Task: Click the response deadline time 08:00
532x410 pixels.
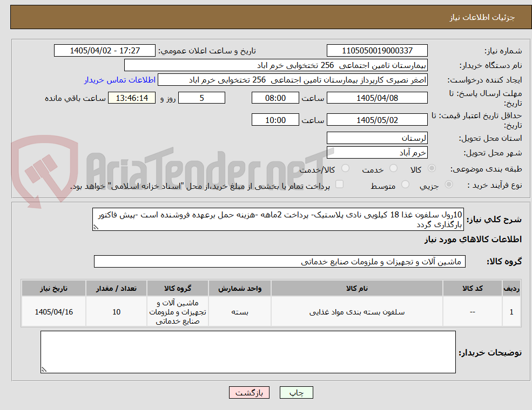Action: [x=275, y=98]
